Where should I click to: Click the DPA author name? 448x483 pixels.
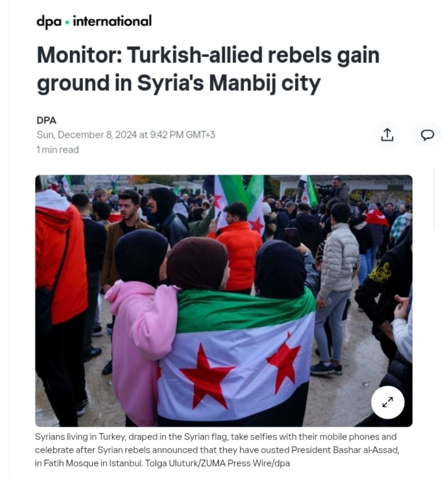click(x=47, y=121)
